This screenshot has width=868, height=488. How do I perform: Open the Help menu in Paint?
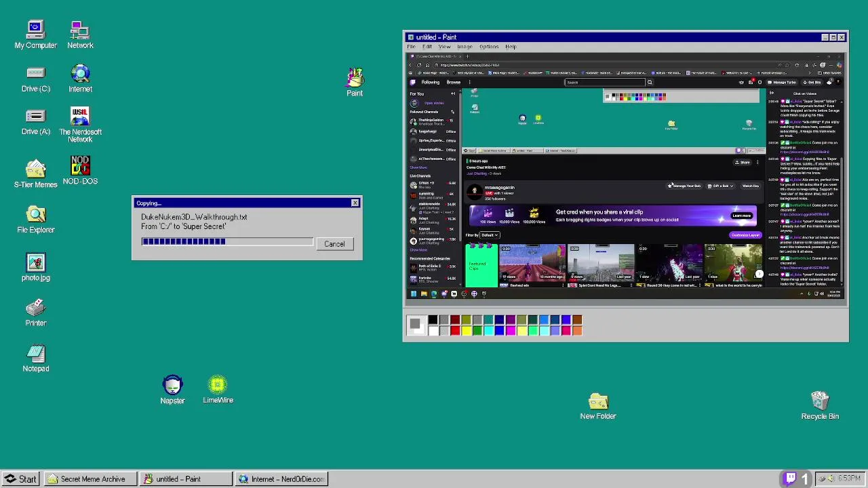[510, 47]
